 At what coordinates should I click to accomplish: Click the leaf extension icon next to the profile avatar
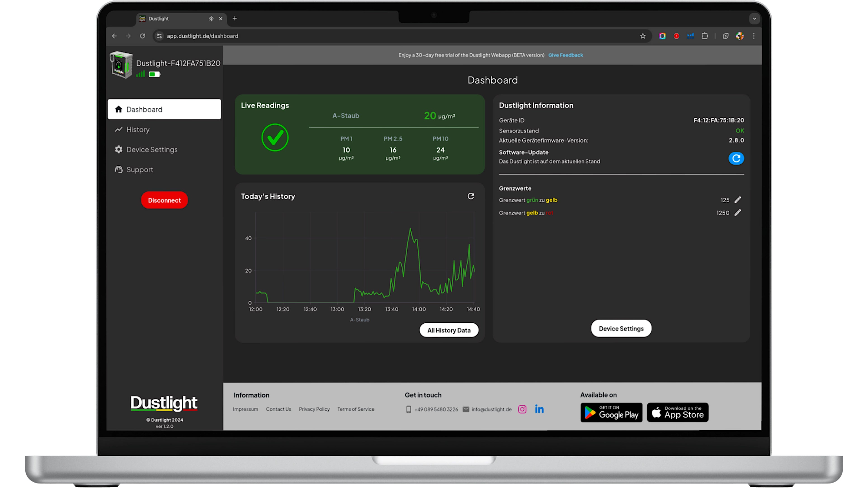pos(725,36)
